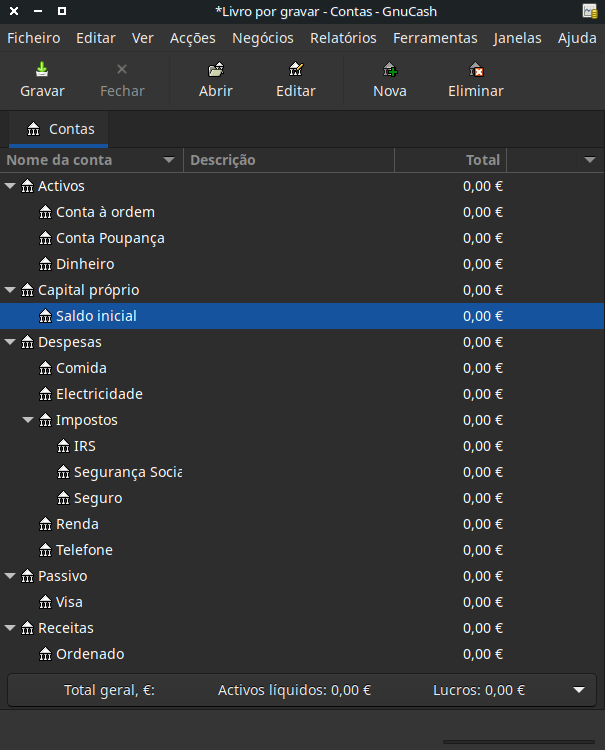The height and width of the screenshot is (750, 605).
Task: Click the bank icon beside Visa account
Action: 45,602
